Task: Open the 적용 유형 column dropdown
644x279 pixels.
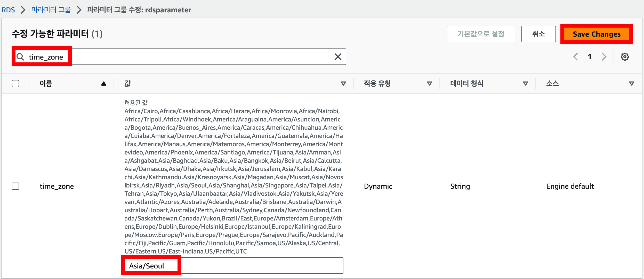Action: pyautogui.click(x=429, y=84)
